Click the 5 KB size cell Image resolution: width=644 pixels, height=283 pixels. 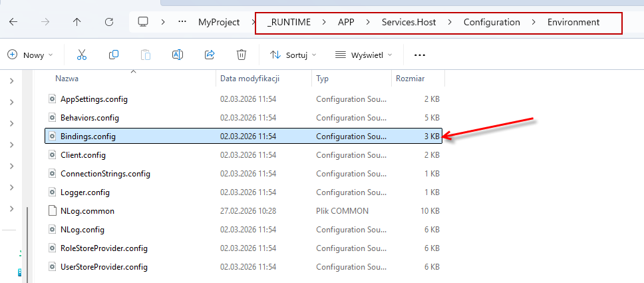(x=432, y=118)
